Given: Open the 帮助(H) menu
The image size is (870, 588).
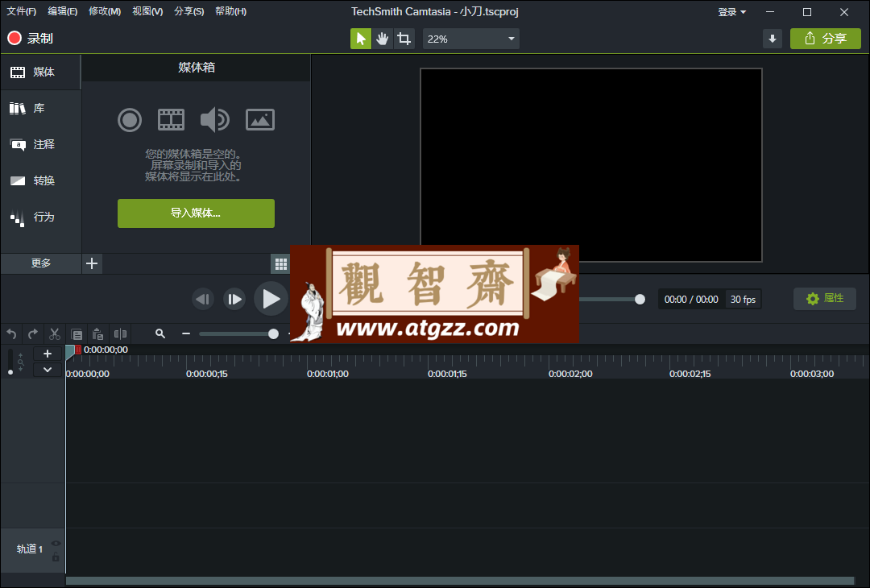Looking at the screenshot, I should pyautogui.click(x=231, y=11).
